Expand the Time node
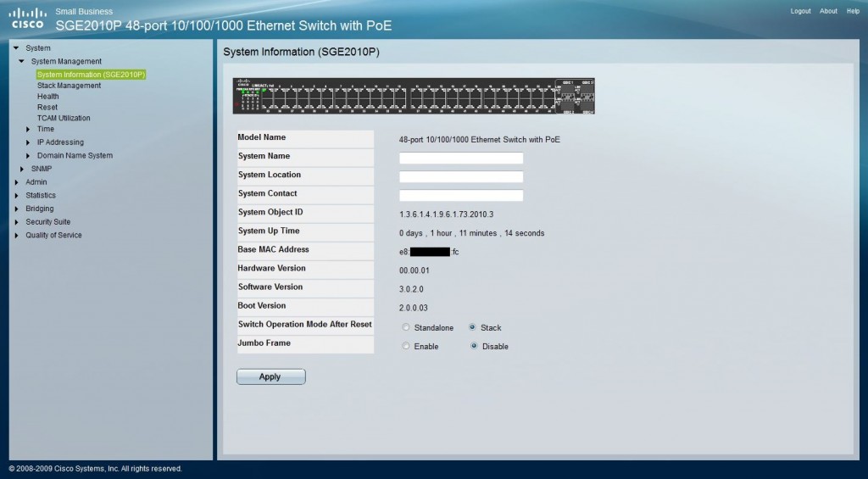 [28, 129]
